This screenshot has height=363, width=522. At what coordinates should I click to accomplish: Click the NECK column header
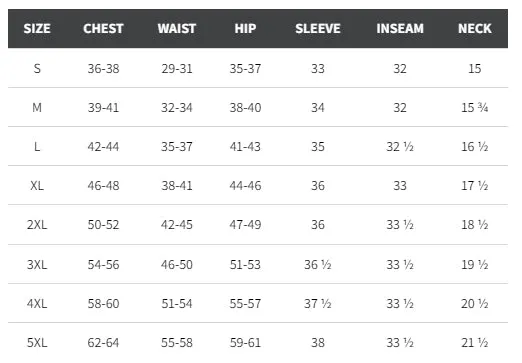pos(475,29)
